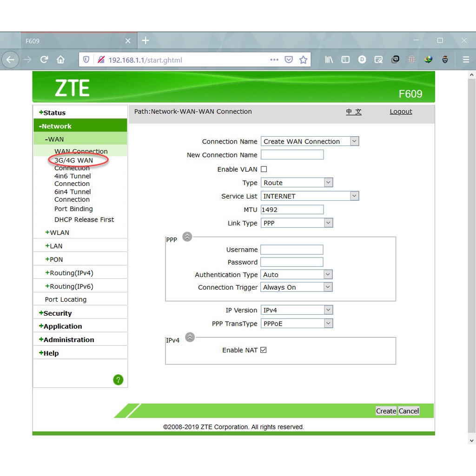Expand the LAN submenu
This screenshot has width=476, height=476.
pos(54,246)
